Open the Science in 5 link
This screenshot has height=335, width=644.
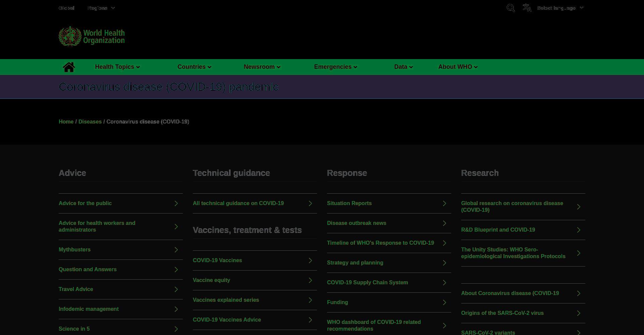(74, 329)
